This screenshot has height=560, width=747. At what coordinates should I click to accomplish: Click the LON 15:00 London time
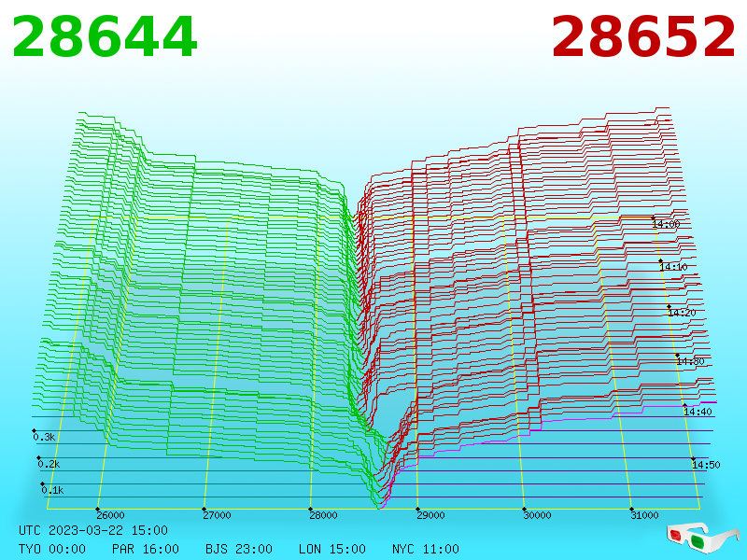tap(332, 549)
